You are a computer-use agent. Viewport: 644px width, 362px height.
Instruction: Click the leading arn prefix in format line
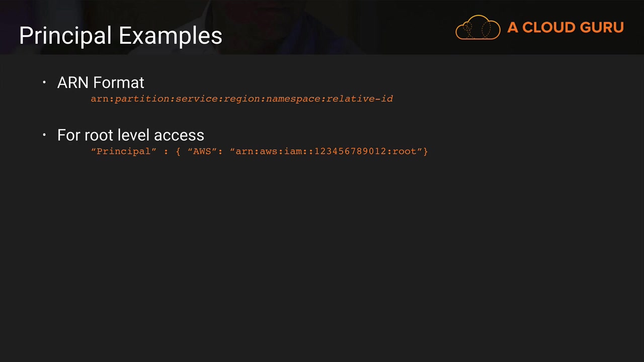100,99
